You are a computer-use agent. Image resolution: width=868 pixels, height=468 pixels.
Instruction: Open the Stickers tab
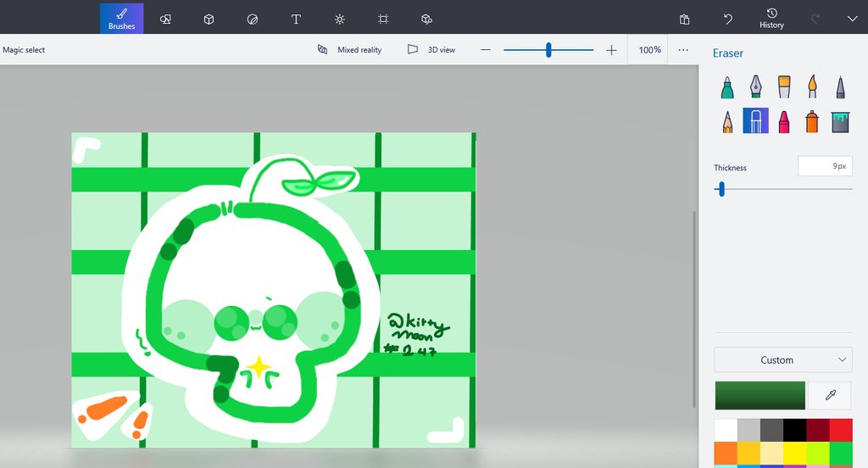click(x=253, y=19)
